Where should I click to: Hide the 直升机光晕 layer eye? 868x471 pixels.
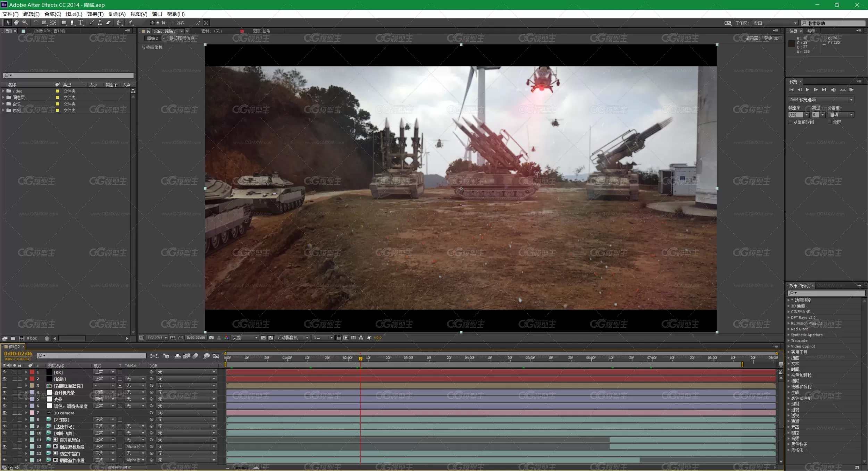[5, 393]
